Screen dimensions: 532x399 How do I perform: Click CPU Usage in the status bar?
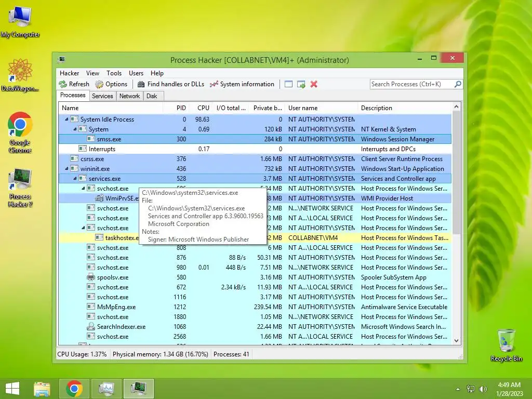(x=82, y=354)
